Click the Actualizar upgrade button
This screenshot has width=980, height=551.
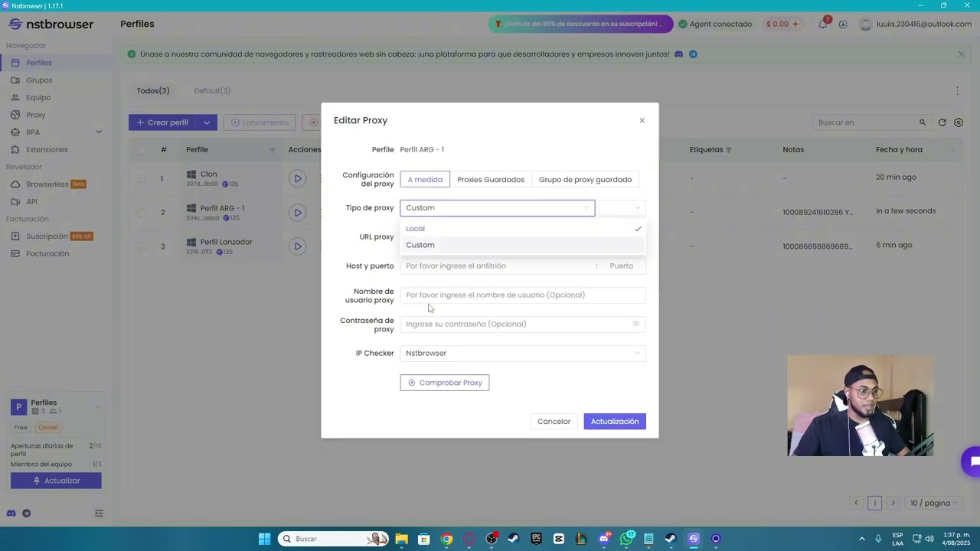(x=56, y=481)
